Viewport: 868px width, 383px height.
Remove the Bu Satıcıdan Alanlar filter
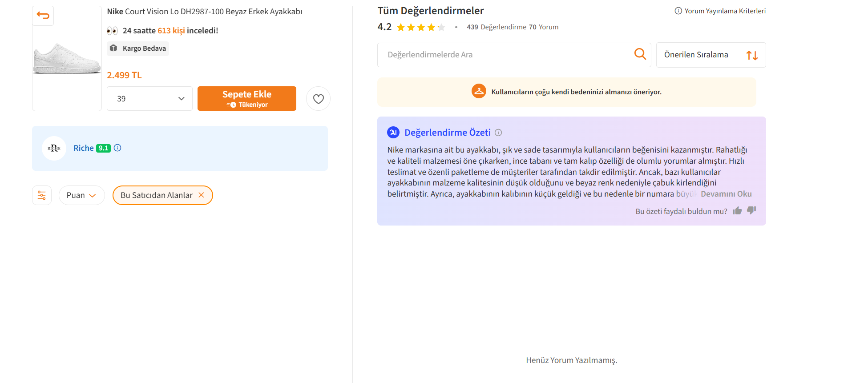click(201, 195)
